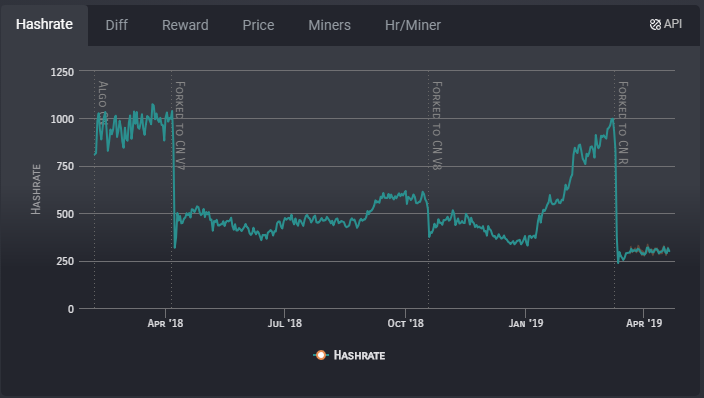
Task: Click the Forked to CN v8 marker label
Action: click(437, 126)
